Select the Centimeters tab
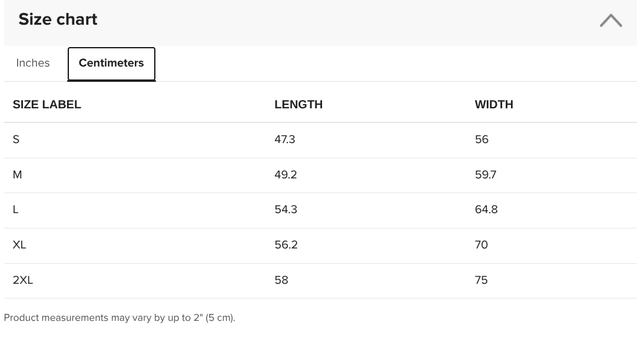This screenshot has width=644, height=345. [111, 64]
